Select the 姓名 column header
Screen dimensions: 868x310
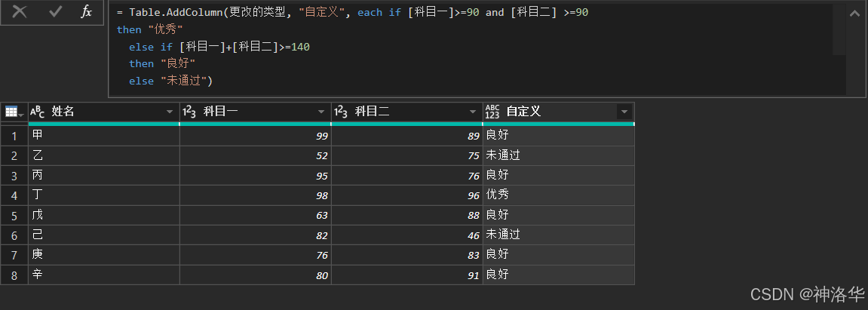104,112
